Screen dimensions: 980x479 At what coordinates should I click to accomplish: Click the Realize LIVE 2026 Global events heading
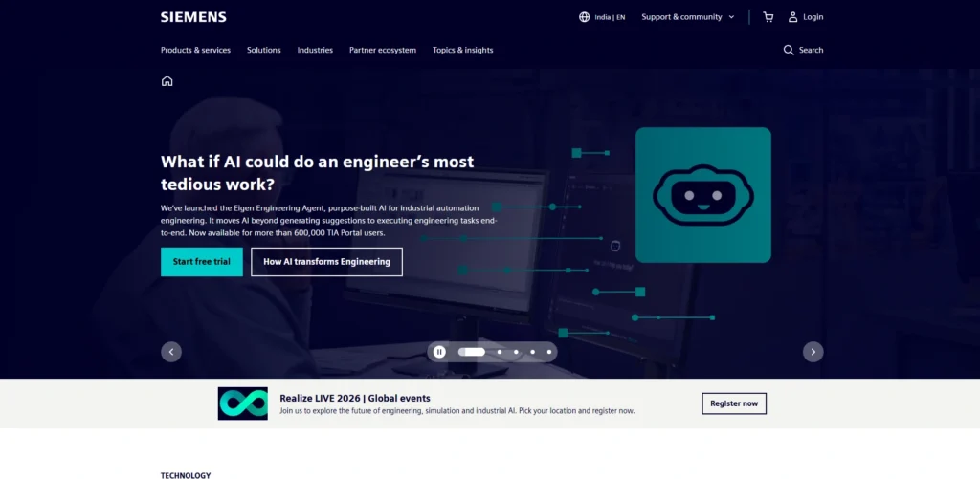coord(355,399)
